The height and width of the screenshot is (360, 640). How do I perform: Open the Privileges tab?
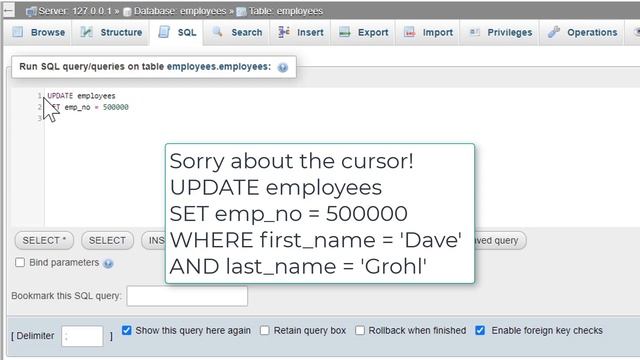500,32
